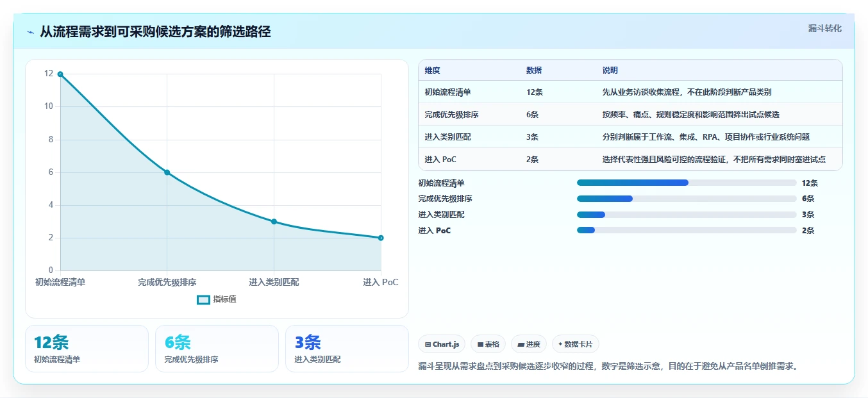Click the 12条 value beside the first progress bar
Viewport: 868px width, 398px height.
click(810, 183)
